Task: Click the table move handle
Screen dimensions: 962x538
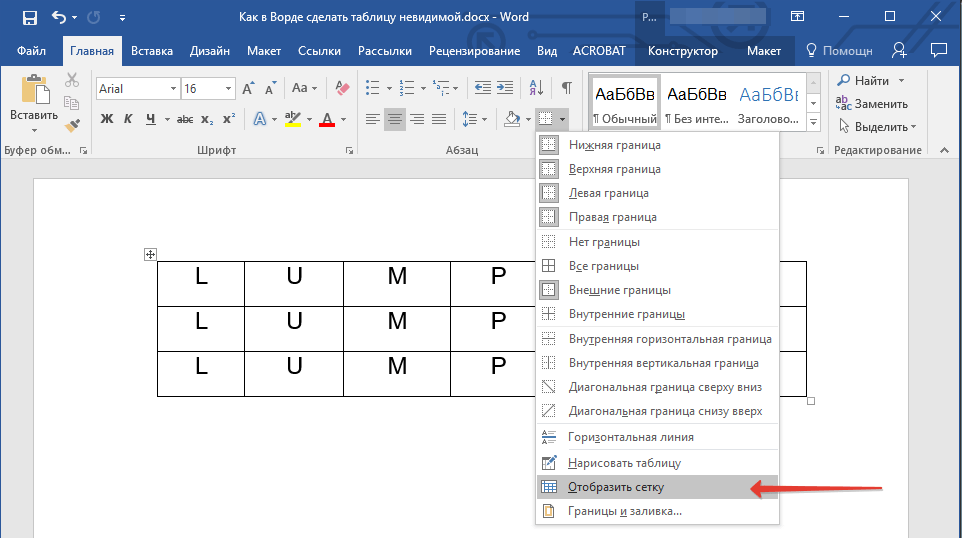Action: coord(150,255)
